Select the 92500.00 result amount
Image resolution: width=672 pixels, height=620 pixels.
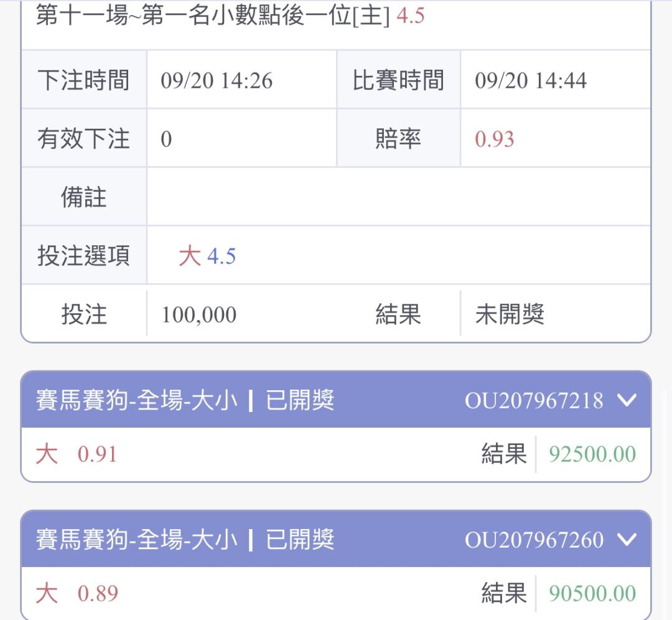(x=592, y=454)
